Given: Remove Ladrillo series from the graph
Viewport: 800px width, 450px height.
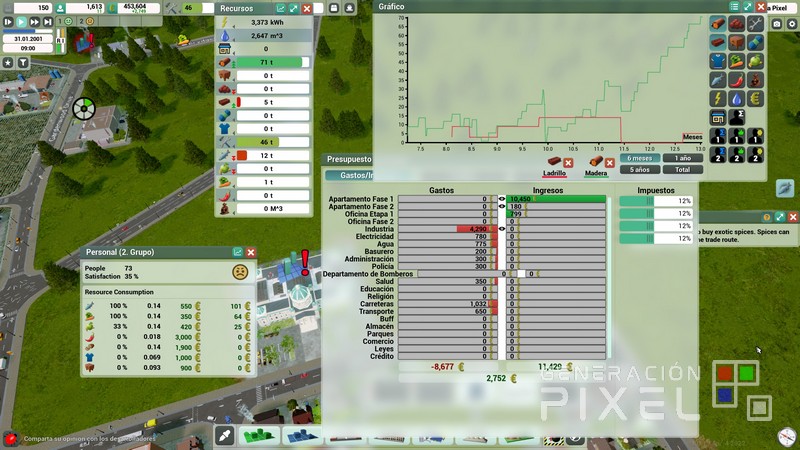Looking at the screenshot, I should (x=568, y=163).
